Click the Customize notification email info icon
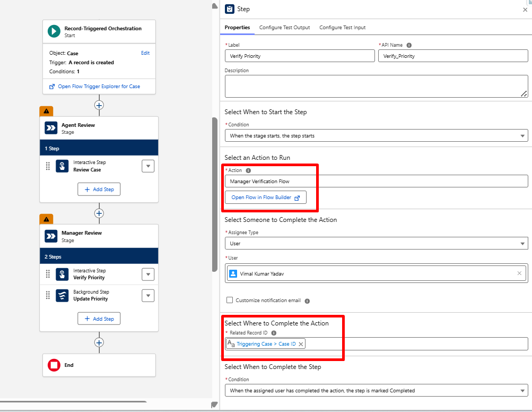This screenshot has height=412, width=532. [x=307, y=301]
